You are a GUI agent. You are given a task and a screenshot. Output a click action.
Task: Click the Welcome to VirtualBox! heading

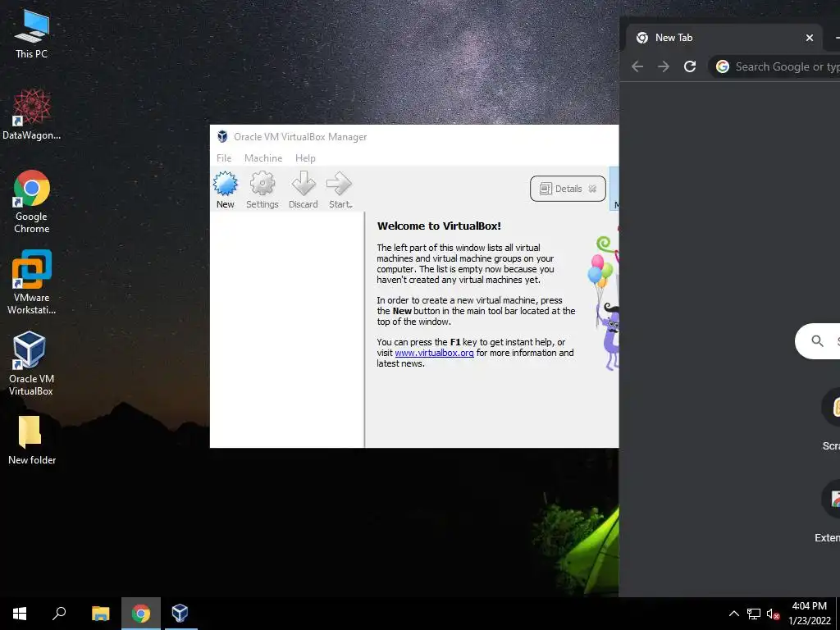tap(440, 226)
